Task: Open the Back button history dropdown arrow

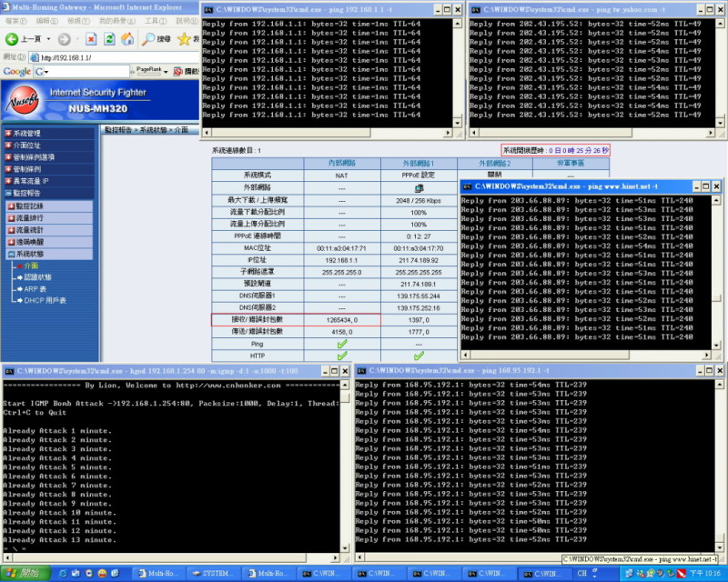Action: click(x=48, y=39)
